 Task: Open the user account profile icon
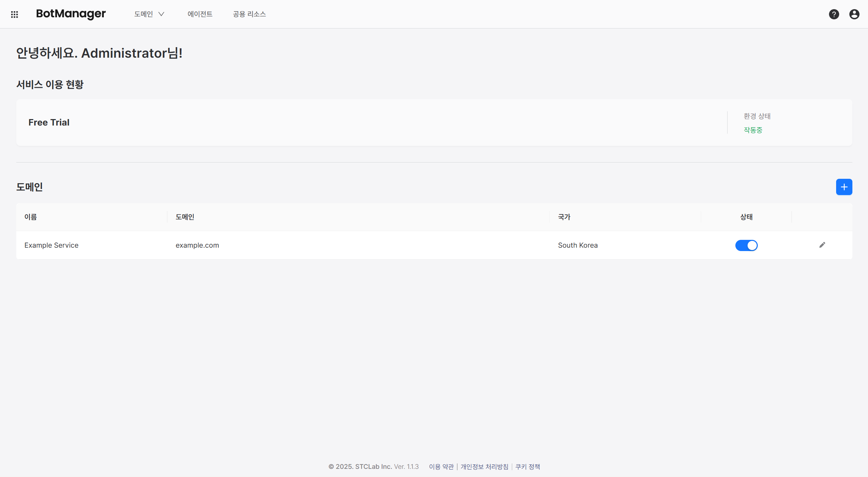tap(854, 14)
